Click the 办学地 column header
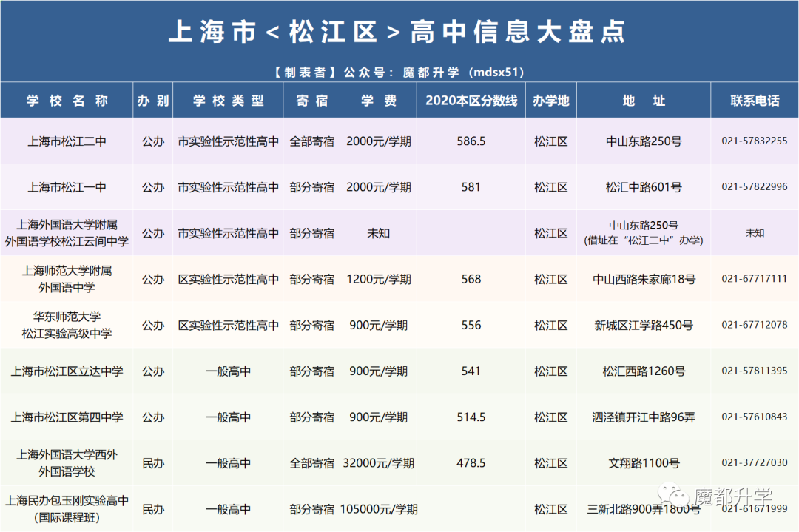 tap(551, 101)
